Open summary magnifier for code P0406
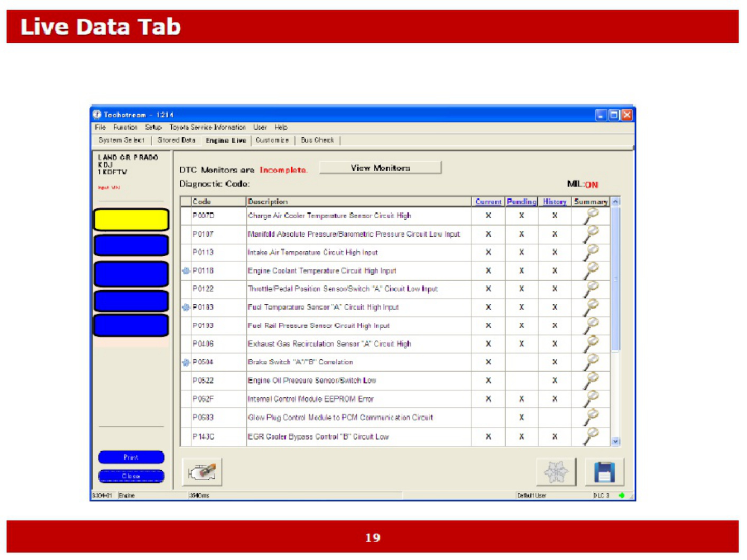 coord(591,344)
